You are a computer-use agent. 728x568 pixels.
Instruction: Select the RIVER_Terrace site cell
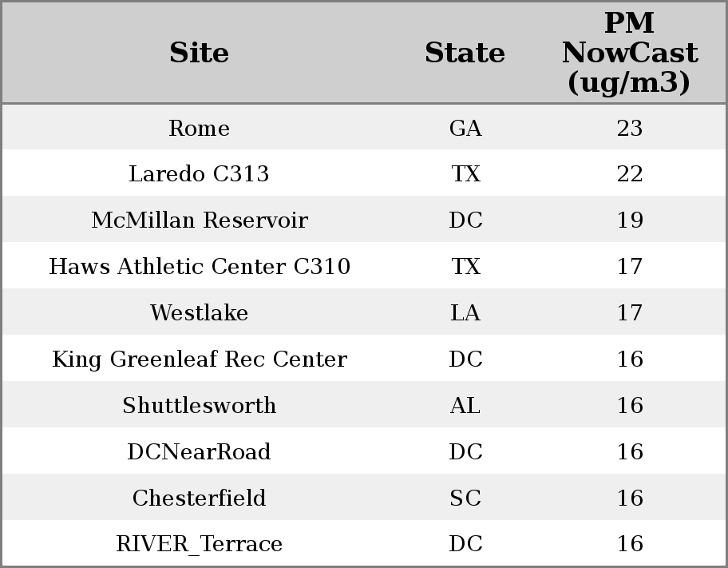[199, 543]
